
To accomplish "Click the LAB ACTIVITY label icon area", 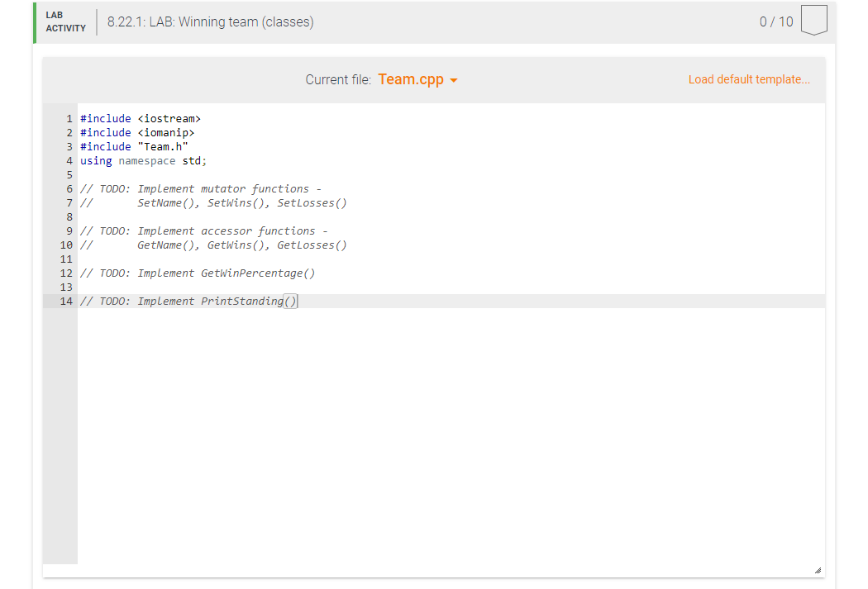I will click(66, 22).
